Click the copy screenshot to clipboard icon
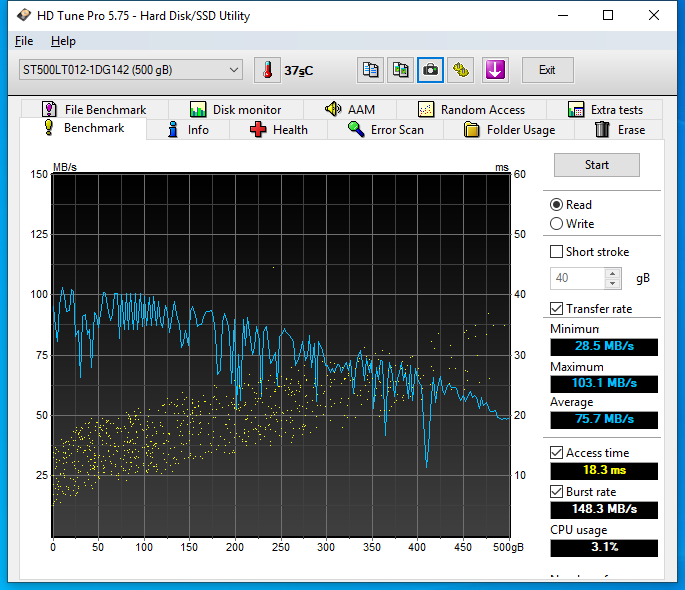Image resolution: width=685 pixels, height=590 pixels. point(401,70)
